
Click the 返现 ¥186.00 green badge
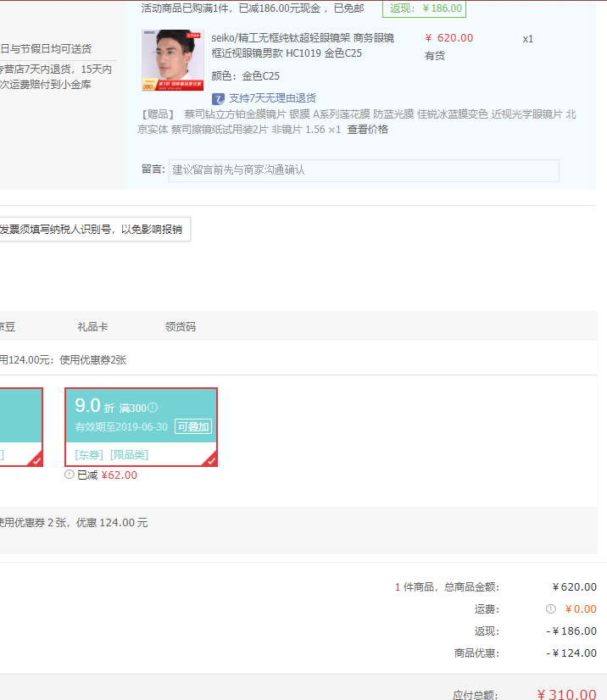424,8
